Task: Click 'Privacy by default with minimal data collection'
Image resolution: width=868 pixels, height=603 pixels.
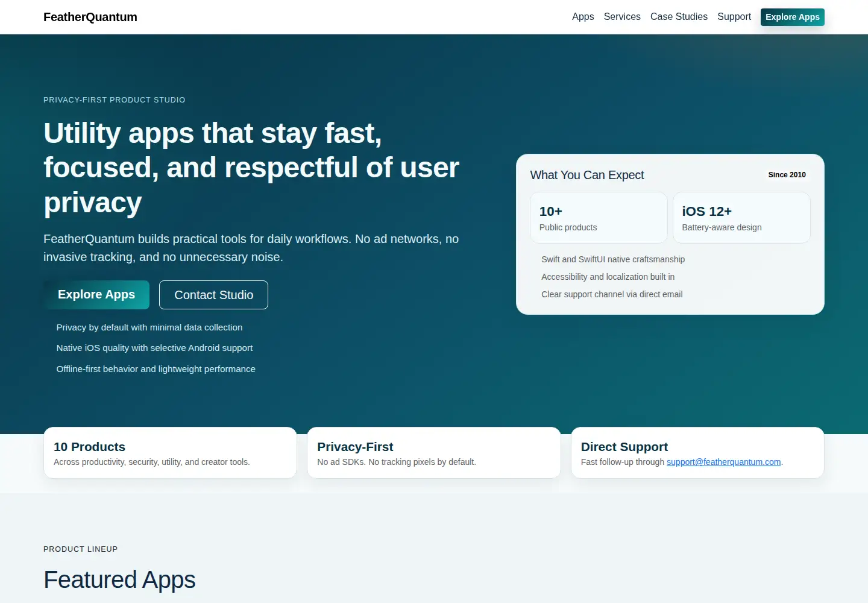Action: [x=149, y=327]
